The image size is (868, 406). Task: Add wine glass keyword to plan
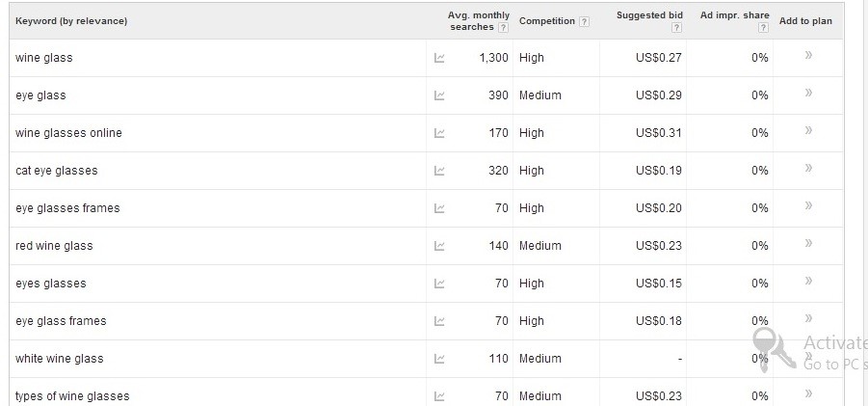808,55
